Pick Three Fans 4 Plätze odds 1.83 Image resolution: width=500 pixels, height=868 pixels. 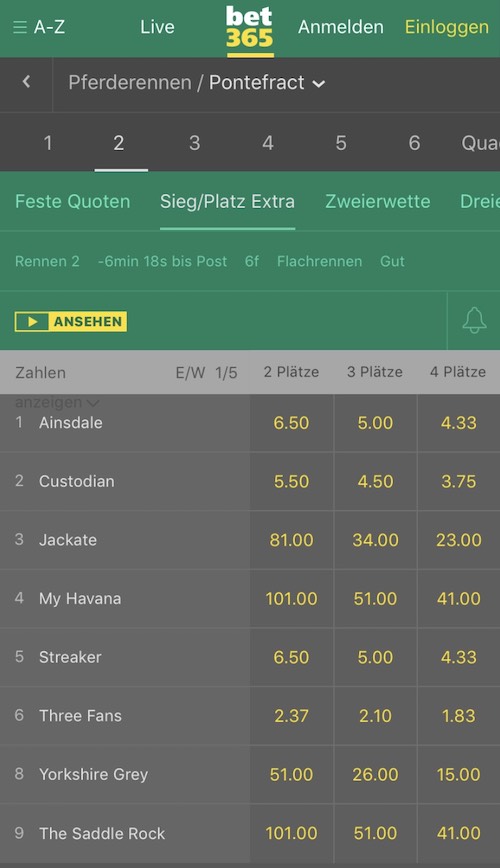458,716
